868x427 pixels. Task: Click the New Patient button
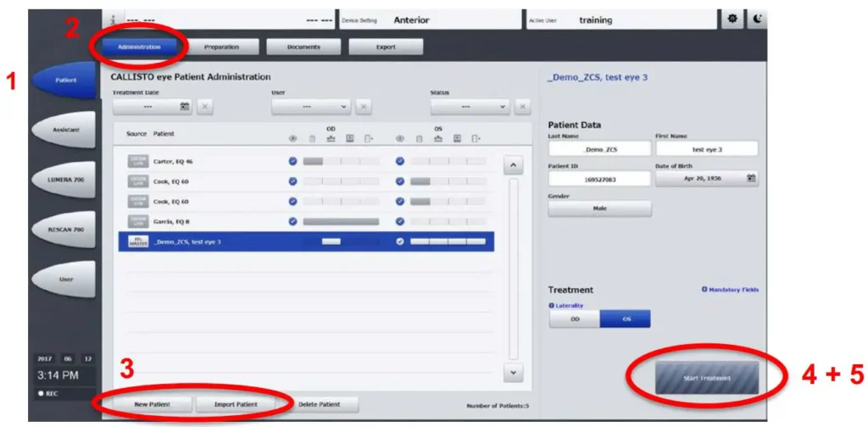(153, 404)
